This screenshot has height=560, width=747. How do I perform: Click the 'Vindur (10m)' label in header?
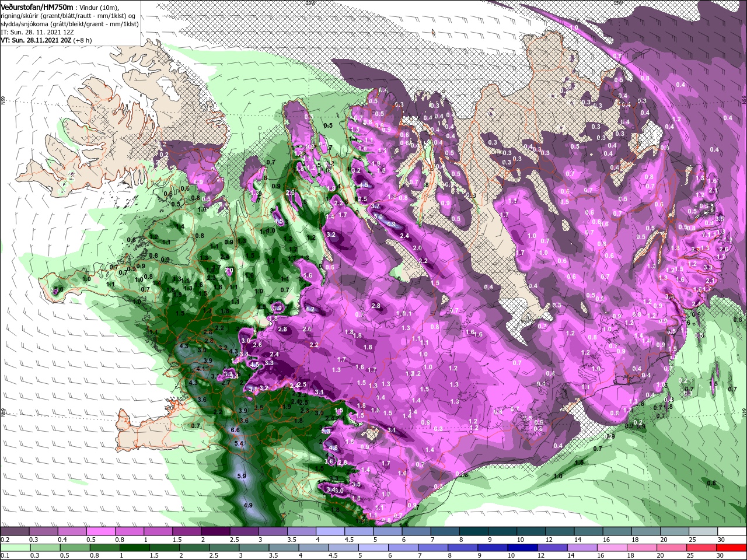(x=99, y=6)
